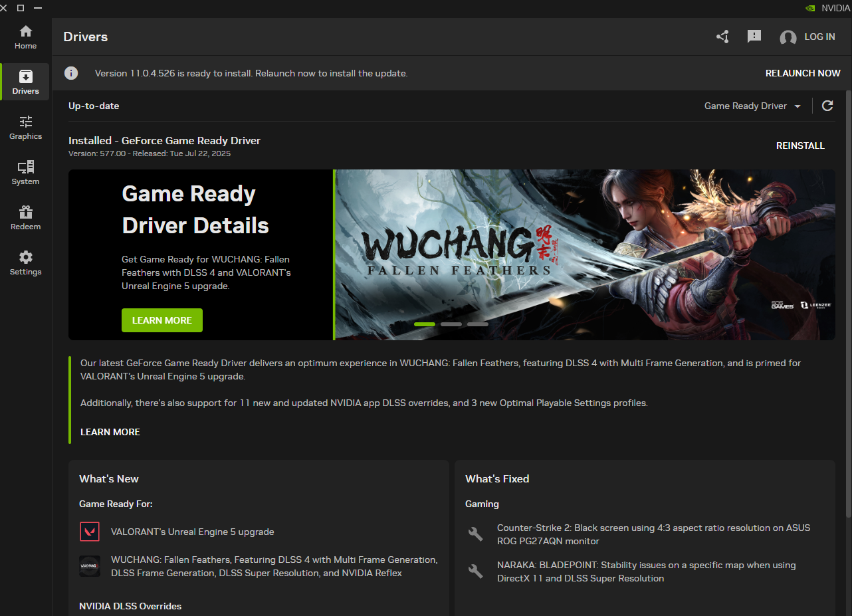Image resolution: width=852 pixels, height=616 pixels.
Task: Click the LOG IN link
Action: pyautogui.click(x=819, y=37)
